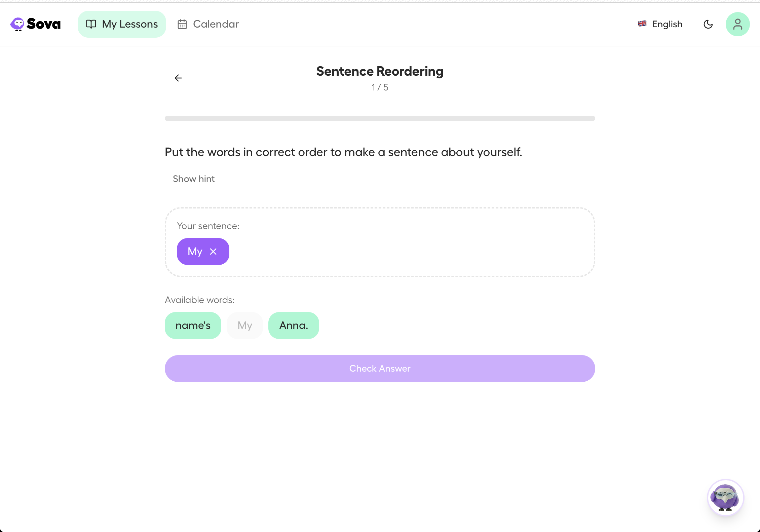Open the Calendar tab

(x=208, y=24)
